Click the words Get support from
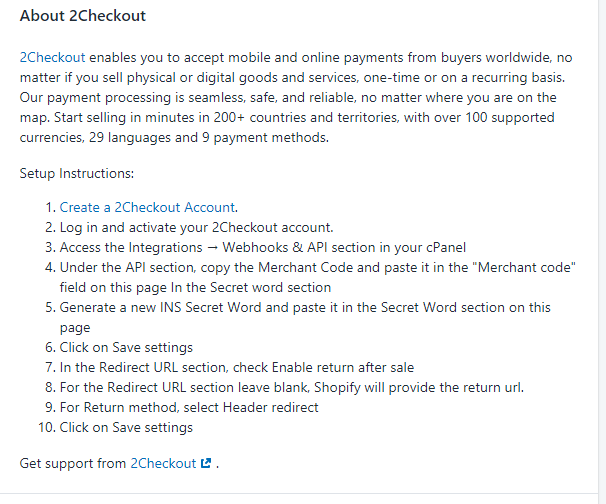Image resolution: width=606 pixels, height=504 pixels. click(73, 463)
